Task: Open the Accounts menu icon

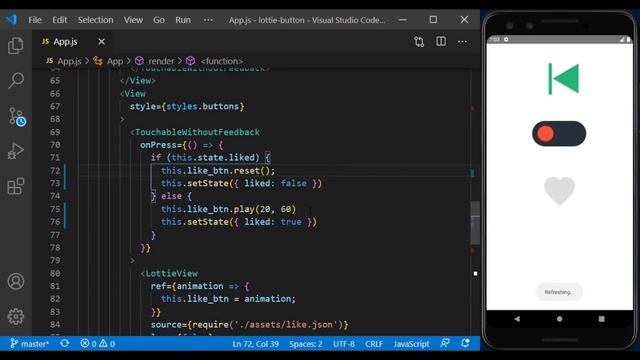Action: [16, 282]
